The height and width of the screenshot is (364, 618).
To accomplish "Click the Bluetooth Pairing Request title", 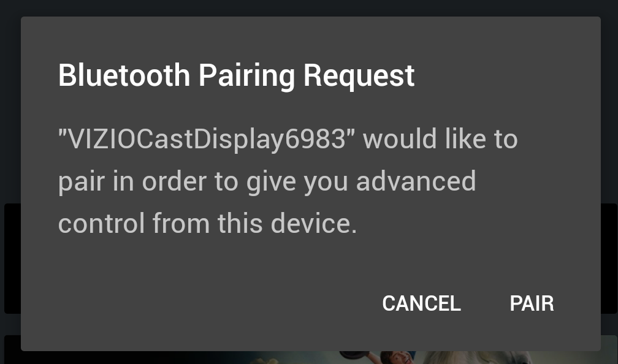I will [x=236, y=75].
